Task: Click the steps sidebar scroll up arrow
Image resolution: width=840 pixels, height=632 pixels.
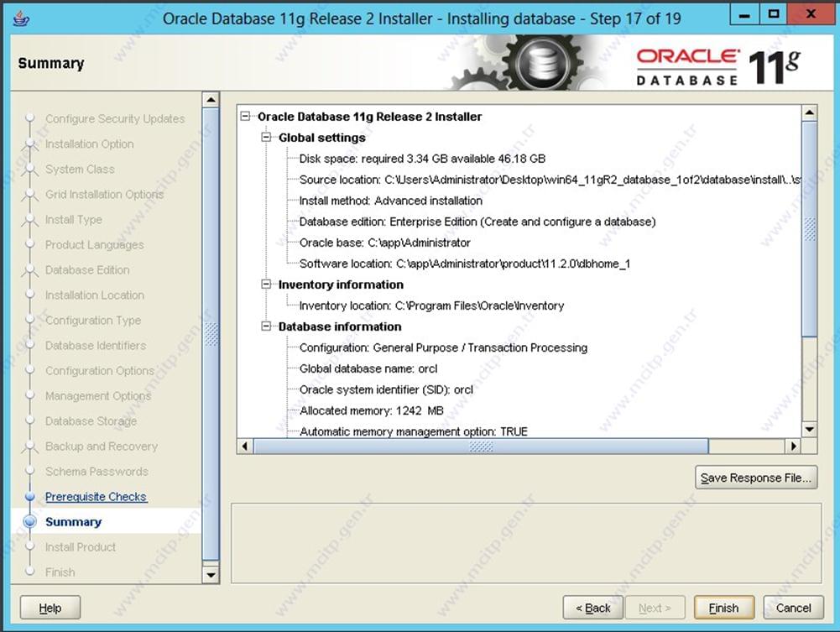Action: coord(211,100)
